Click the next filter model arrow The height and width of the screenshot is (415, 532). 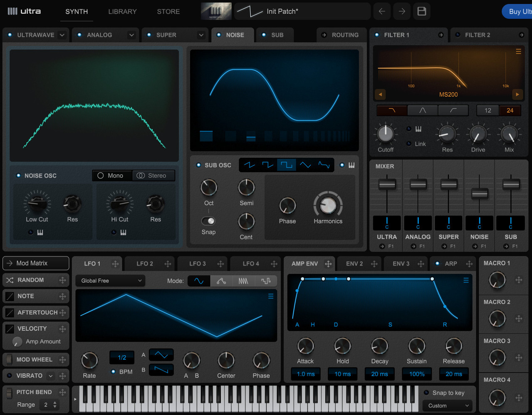517,94
